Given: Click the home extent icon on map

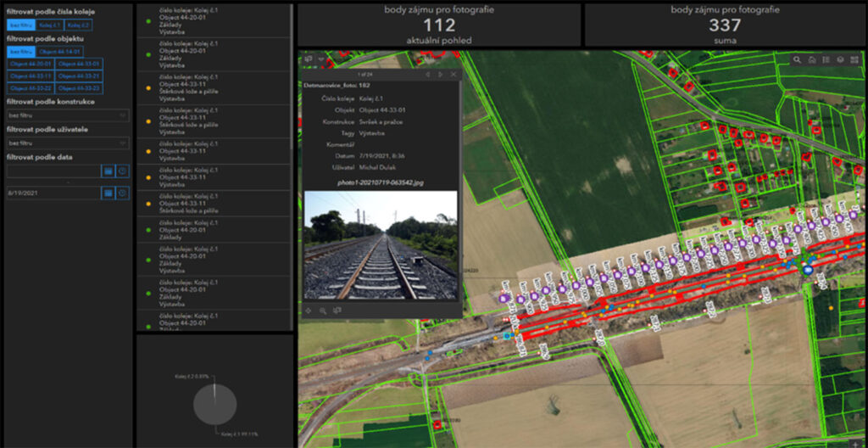Looking at the screenshot, I should (x=812, y=60).
